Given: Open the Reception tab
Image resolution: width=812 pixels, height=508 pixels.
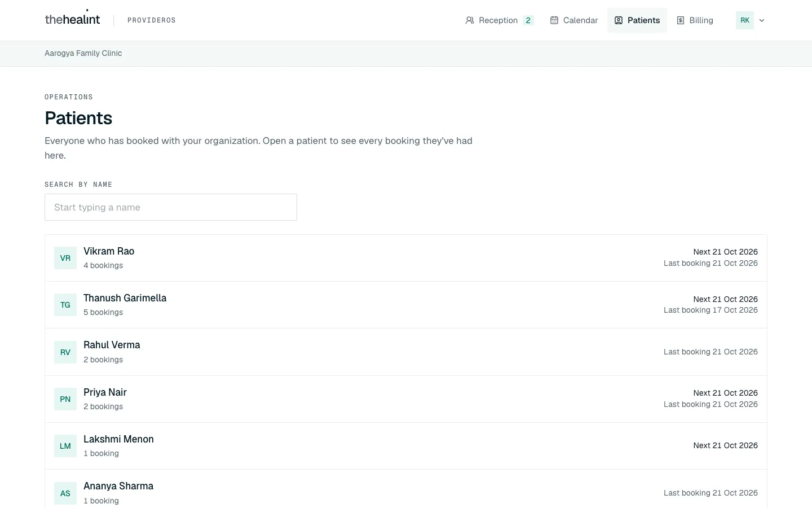Looking at the screenshot, I should pos(499,20).
